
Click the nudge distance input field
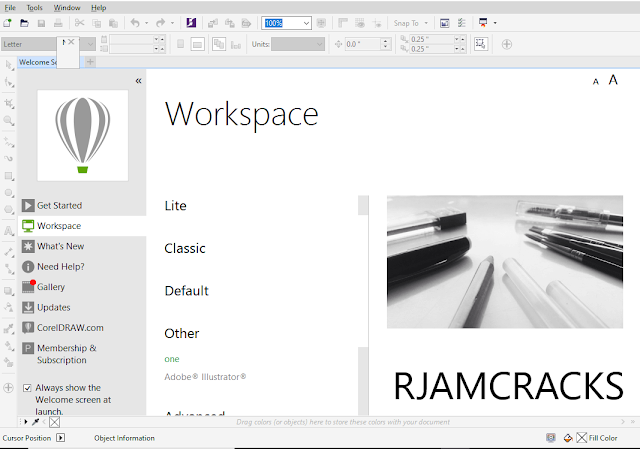[x=363, y=44]
